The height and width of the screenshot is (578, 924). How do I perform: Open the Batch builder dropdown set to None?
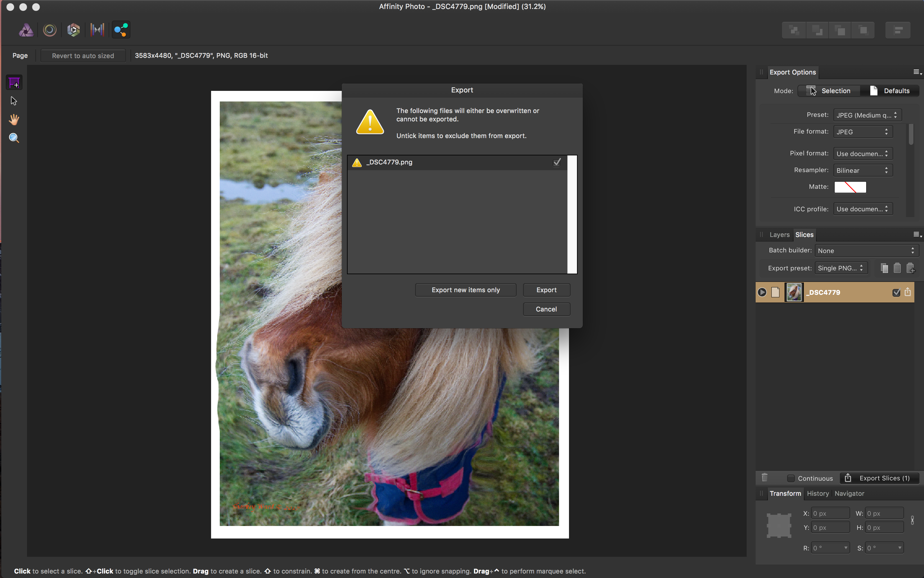click(x=866, y=250)
